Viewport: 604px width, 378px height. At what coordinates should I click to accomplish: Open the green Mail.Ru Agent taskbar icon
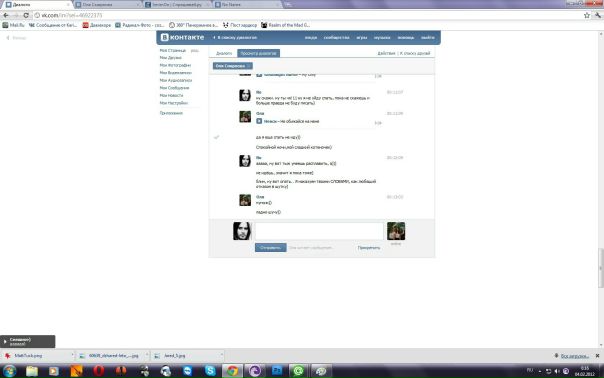click(299, 371)
